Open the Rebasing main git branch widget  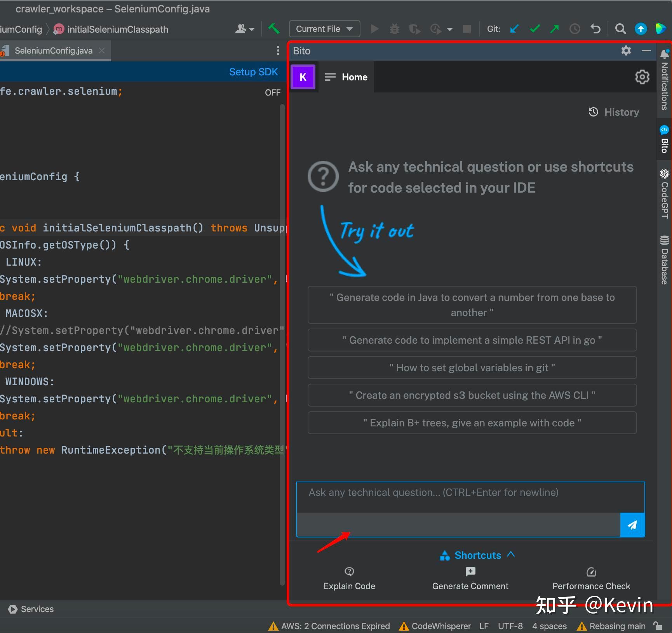pyautogui.click(x=611, y=626)
